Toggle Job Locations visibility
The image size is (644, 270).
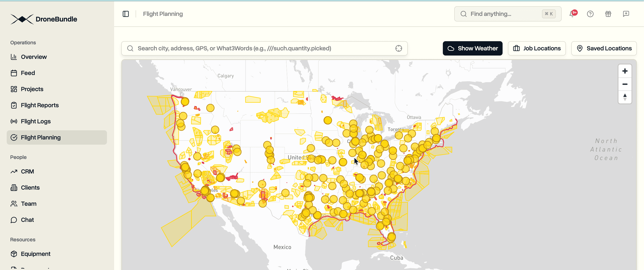(537, 48)
